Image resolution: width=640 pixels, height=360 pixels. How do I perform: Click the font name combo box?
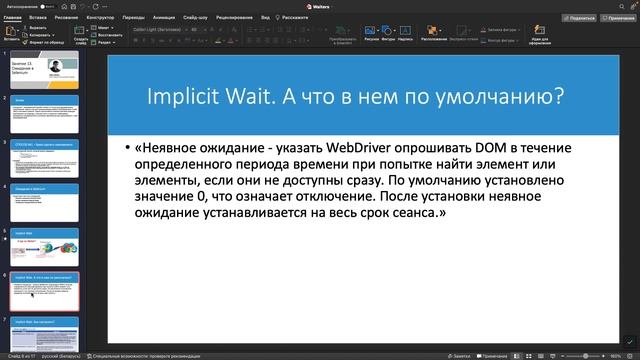pos(160,30)
